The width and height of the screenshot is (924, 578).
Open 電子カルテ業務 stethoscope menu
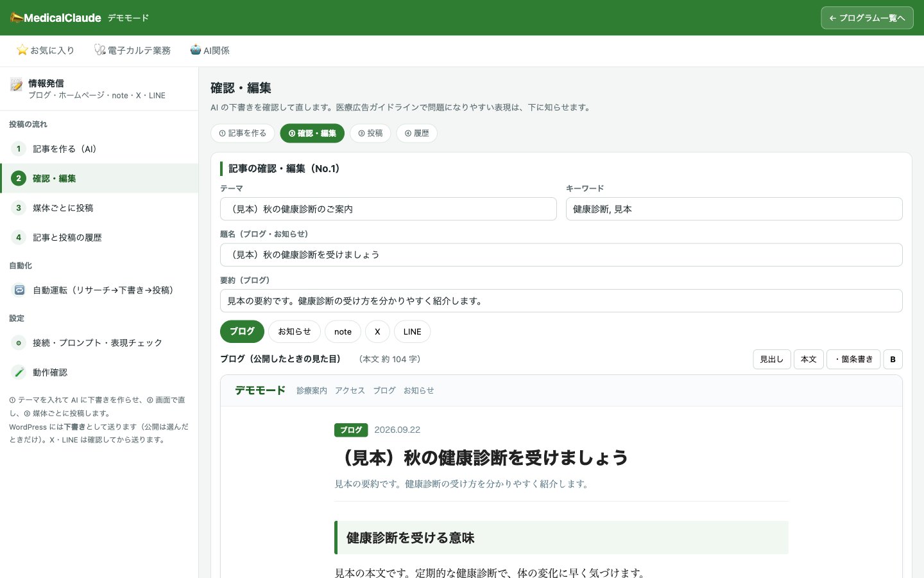pos(132,50)
